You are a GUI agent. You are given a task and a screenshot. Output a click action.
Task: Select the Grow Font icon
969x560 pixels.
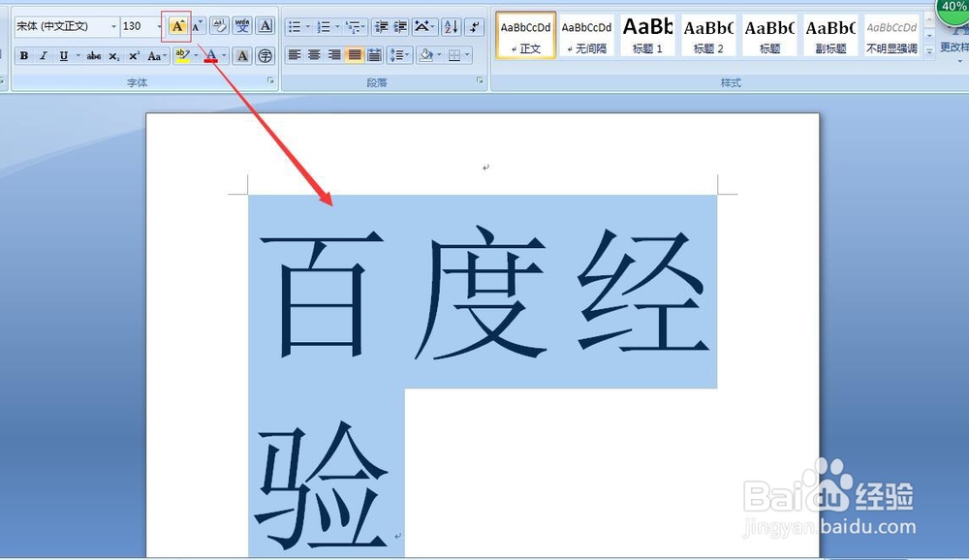178,25
